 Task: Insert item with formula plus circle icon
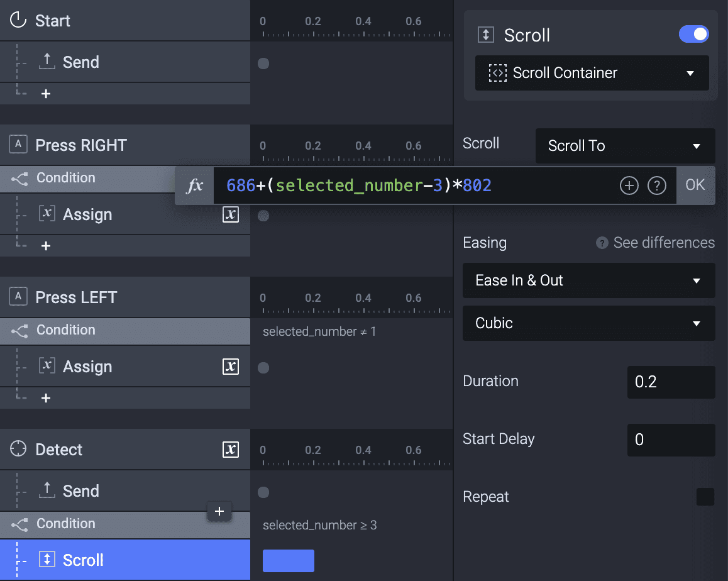click(x=629, y=185)
